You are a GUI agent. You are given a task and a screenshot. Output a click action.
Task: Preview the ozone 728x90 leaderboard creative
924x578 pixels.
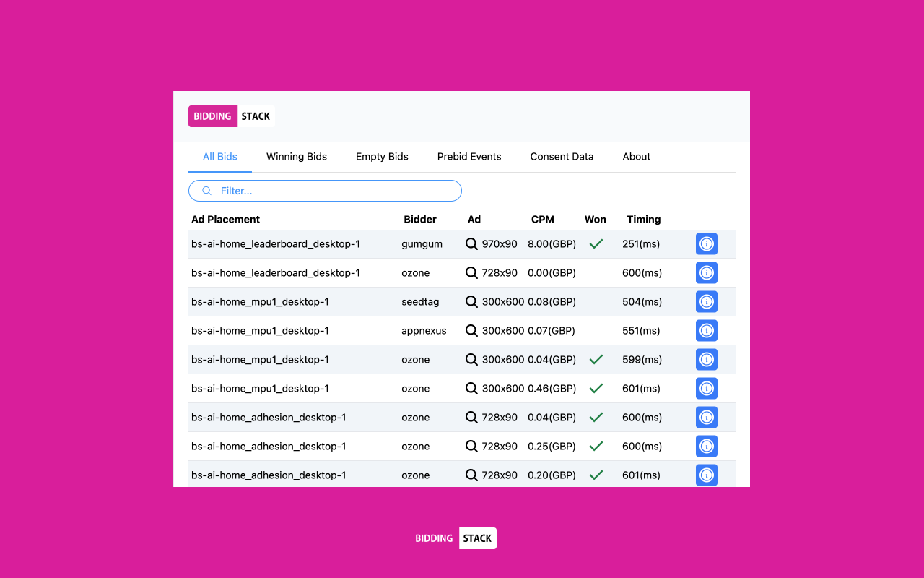point(472,272)
